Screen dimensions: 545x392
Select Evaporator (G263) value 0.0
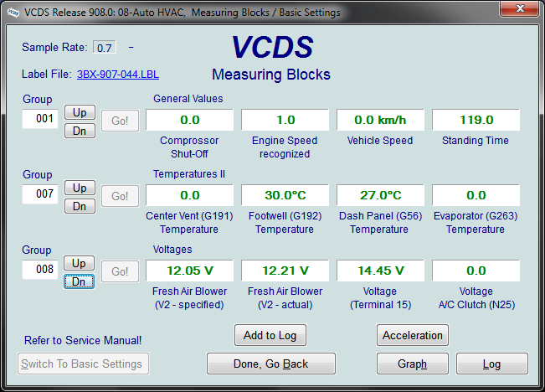click(476, 195)
